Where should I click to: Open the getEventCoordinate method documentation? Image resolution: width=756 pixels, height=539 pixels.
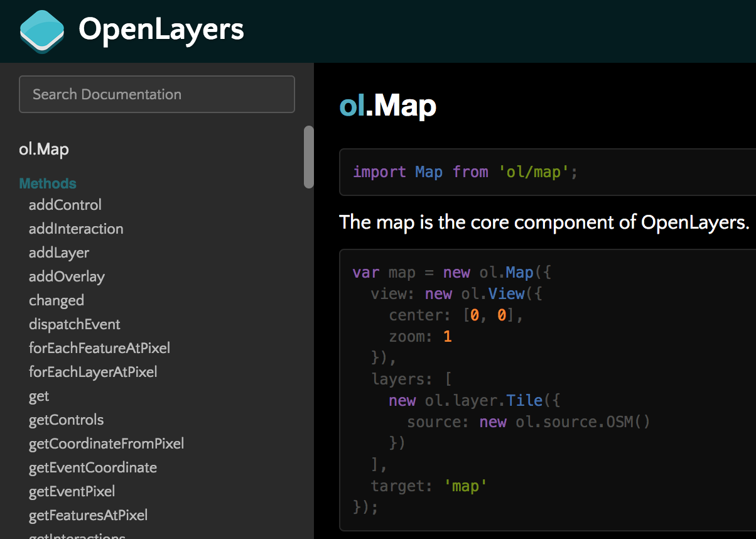click(x=93, y=467)
